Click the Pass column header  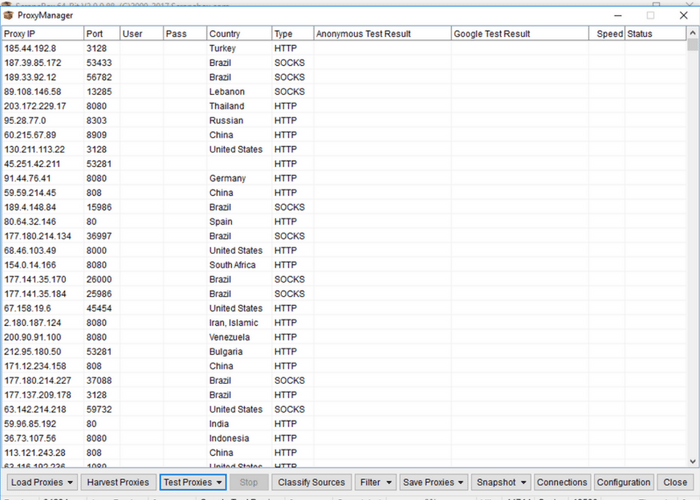[185, 33]
